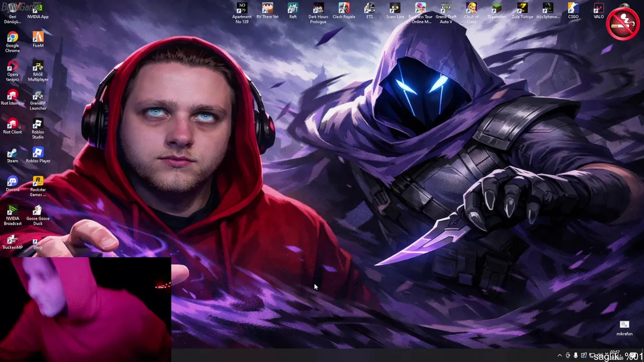Select the Steam desktop shortcut

tap(13, 155)
